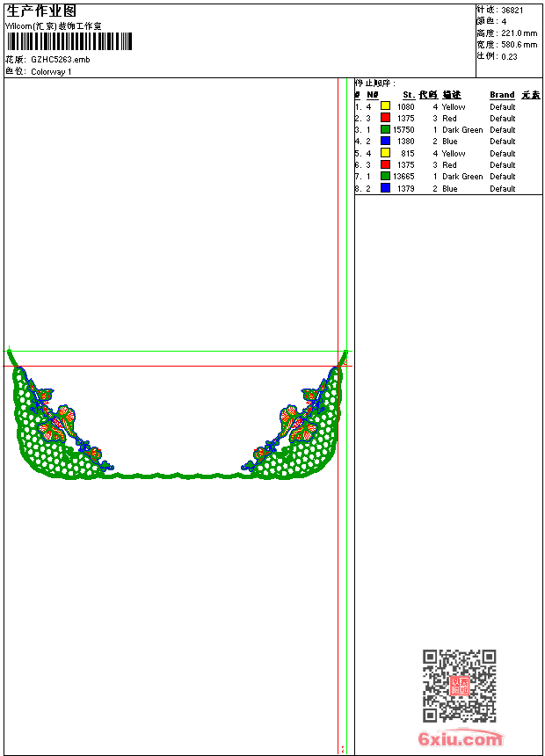
Task: Click the red swatch in stop row 6
Action: [385, 164]
